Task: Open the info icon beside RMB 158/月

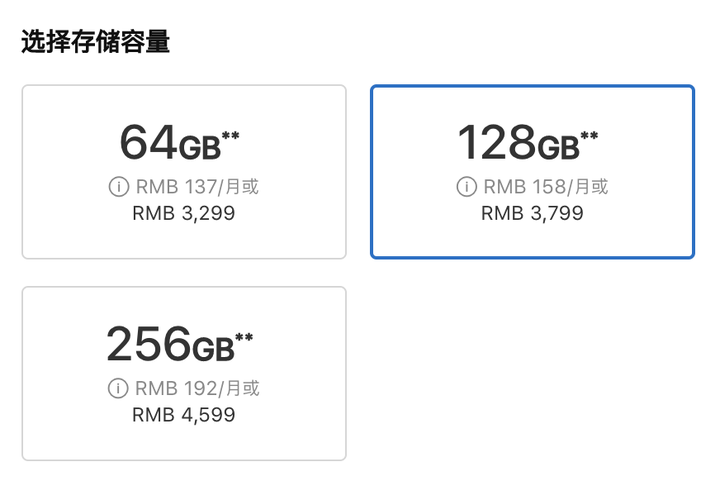Action: [466, 187]
